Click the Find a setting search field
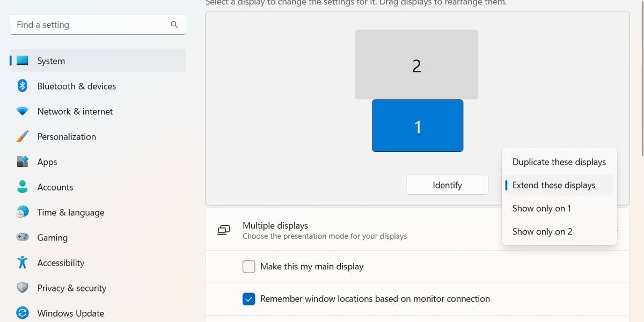The height and width of the screenshot is (322, 644). pos(91,25)
